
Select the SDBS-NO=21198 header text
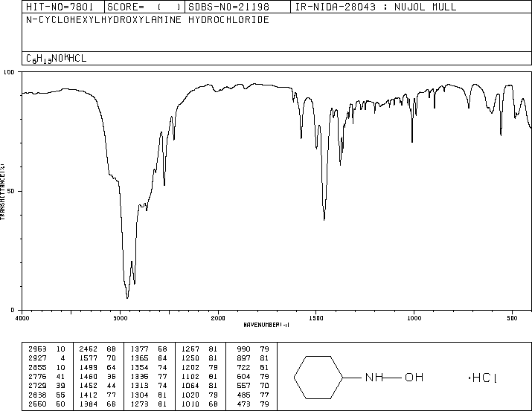[228, 7]
